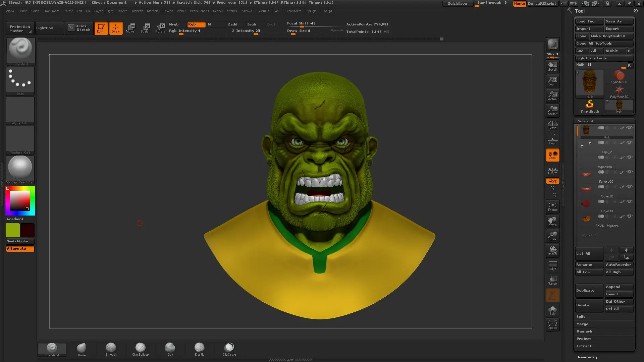The width and height of the screenshot is (644, 362).
Task: Frame the mesh with the Frame icon
Action: click(x=552, y=207)
